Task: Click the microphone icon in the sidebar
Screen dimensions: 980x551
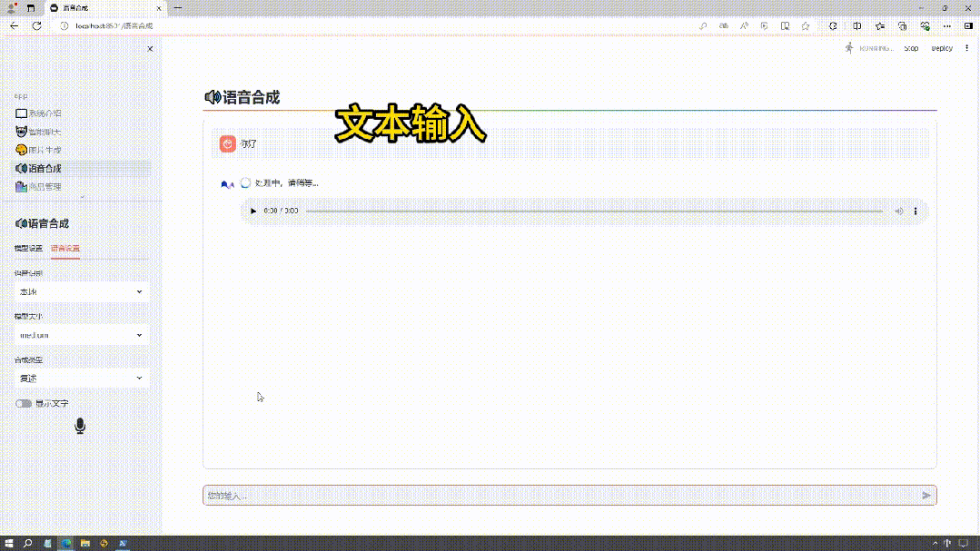Action: 80,426
